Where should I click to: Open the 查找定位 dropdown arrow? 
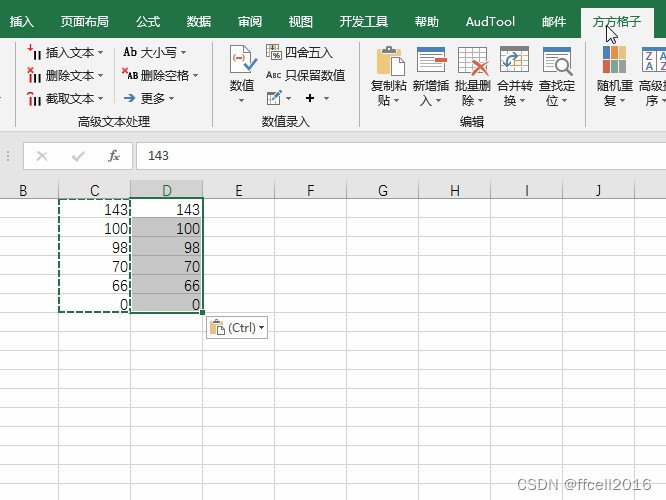[565, 101]
